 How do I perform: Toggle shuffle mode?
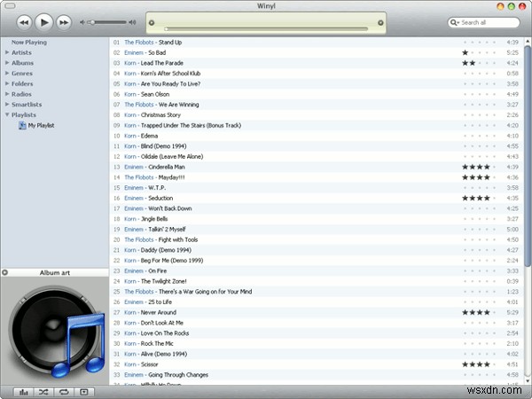(x=43, y=392)
